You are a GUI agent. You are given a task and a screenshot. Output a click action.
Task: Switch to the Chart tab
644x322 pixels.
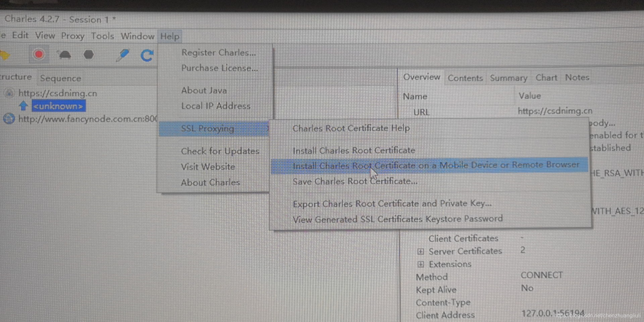[x=546, y=78]
